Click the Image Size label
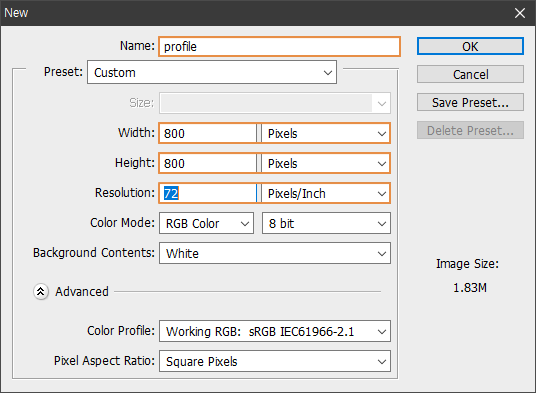 point(467,264)
